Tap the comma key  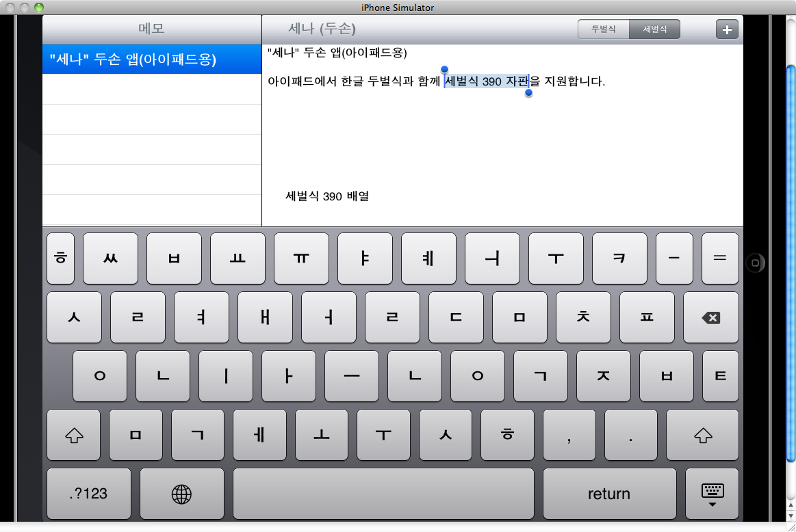(x=569, y=435)
